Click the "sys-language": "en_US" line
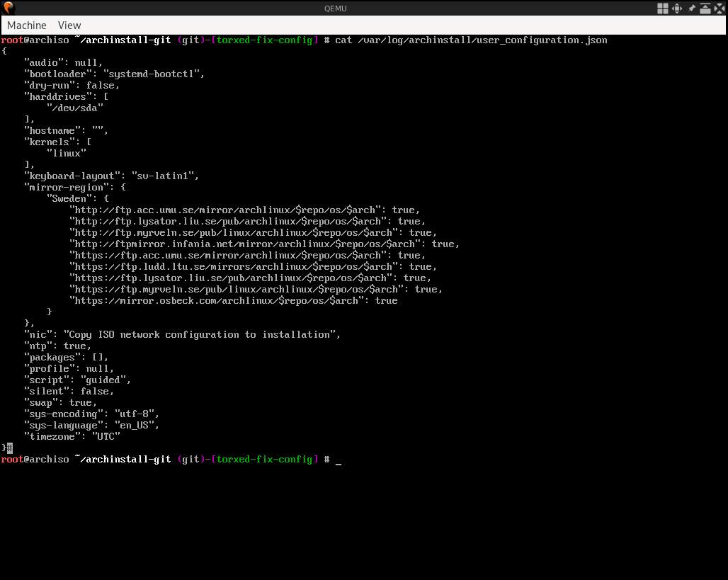 (91, 426)
